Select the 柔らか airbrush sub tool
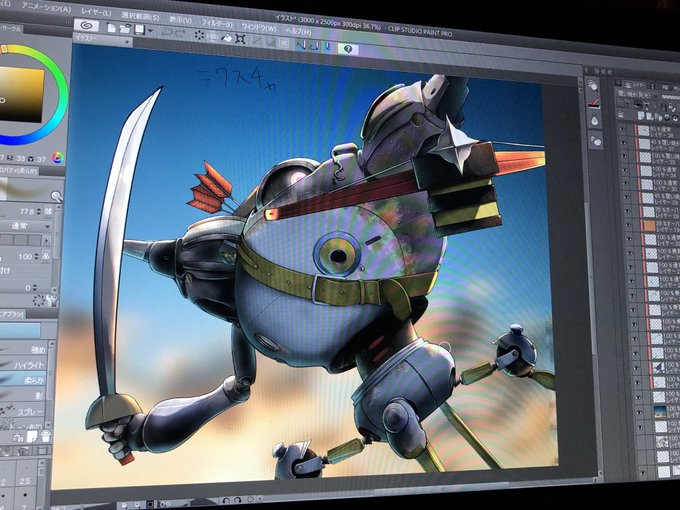The height and width of the screenshot is (510, 680). 23,379
